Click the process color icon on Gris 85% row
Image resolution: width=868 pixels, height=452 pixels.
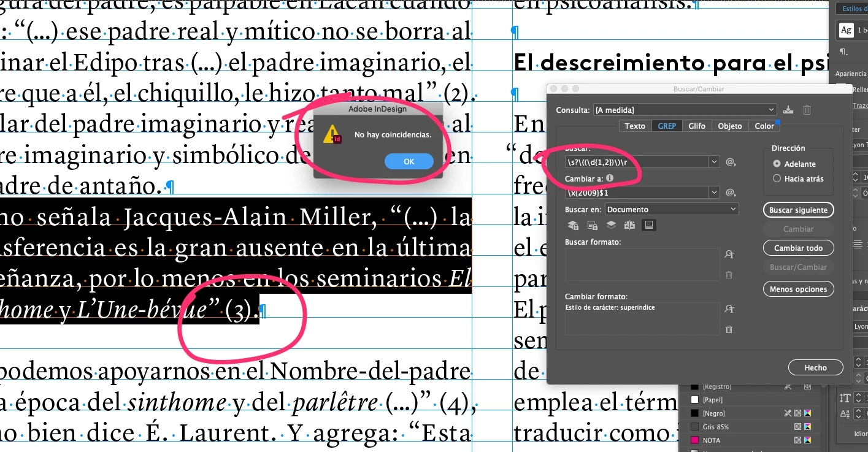797,426
